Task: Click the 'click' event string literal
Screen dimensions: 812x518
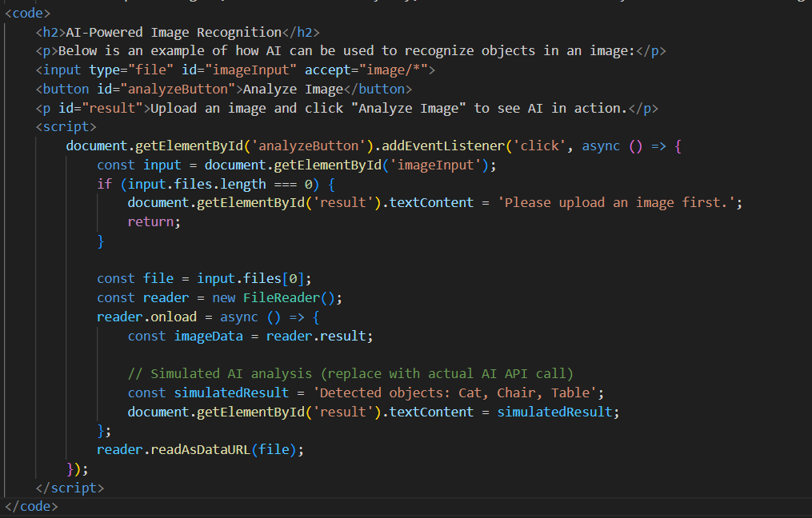Action: coord(539,146)
